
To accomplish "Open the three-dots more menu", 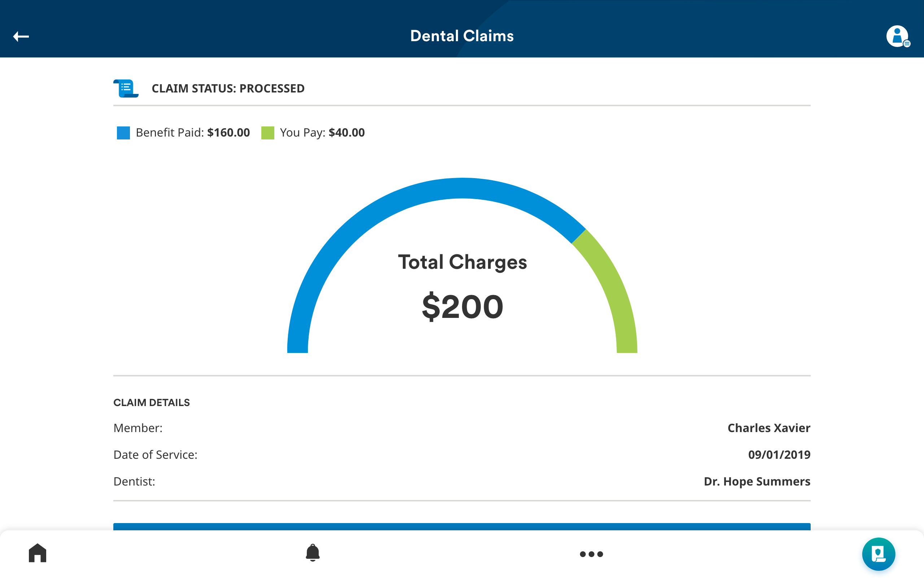I will pos(592,554).
